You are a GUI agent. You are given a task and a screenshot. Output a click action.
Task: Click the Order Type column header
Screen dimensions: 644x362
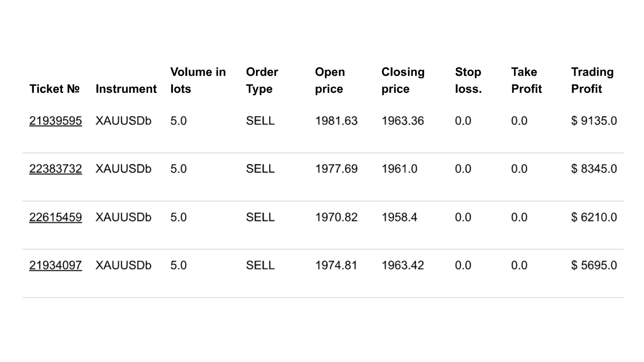[x=262, y=80]
